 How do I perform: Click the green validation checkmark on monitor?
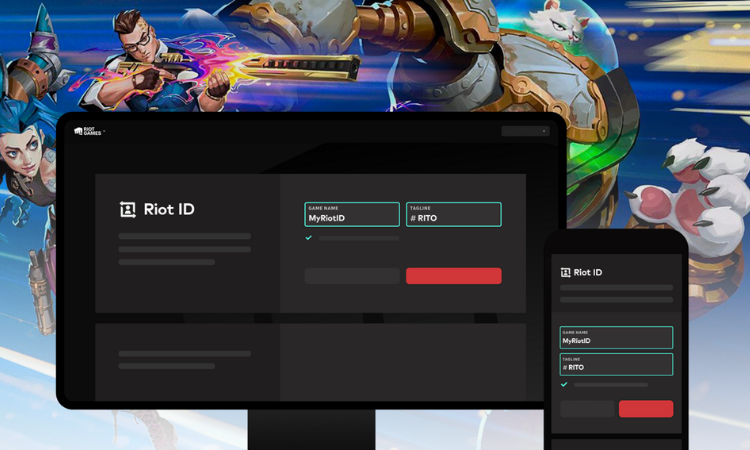pyautogui.click(x=309, y=238)
